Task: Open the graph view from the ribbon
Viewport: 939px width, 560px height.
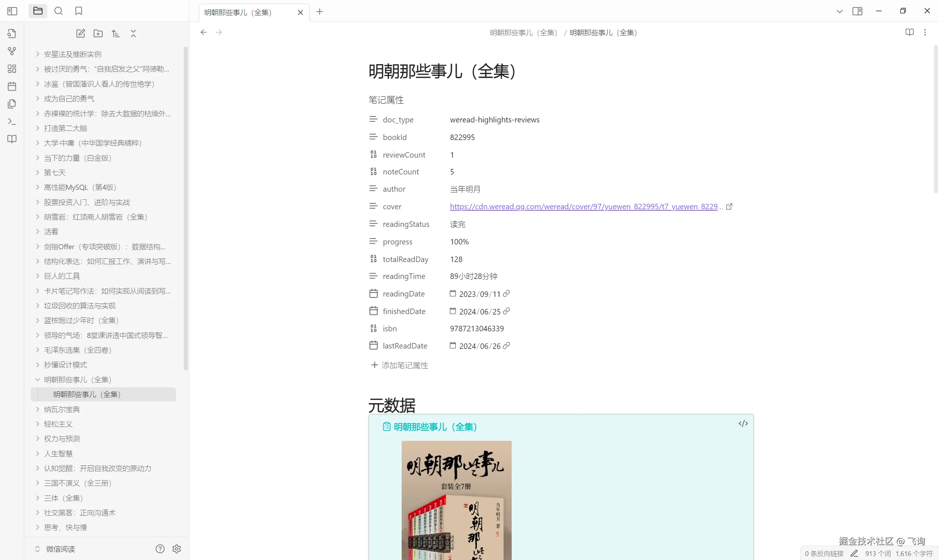Action: pos(12,51)
